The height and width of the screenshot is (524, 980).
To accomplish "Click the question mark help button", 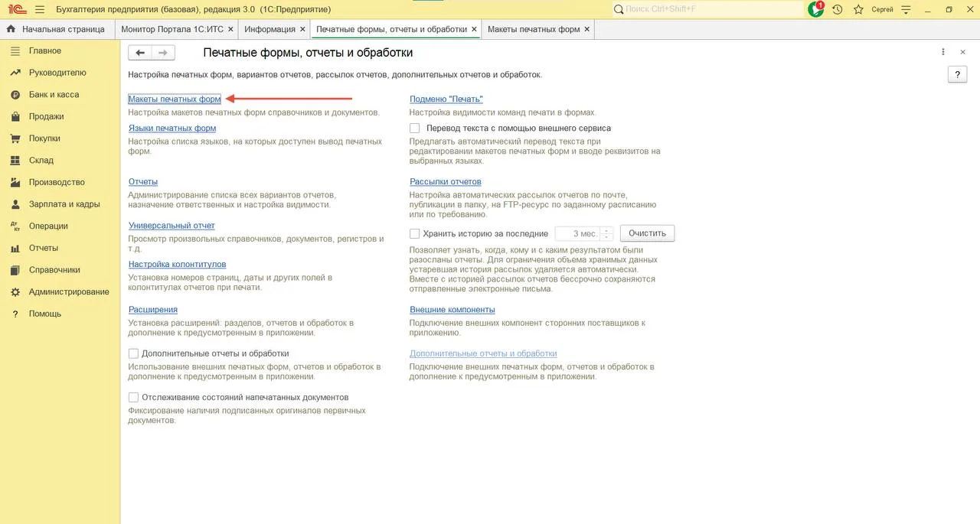I will (957, 74).
